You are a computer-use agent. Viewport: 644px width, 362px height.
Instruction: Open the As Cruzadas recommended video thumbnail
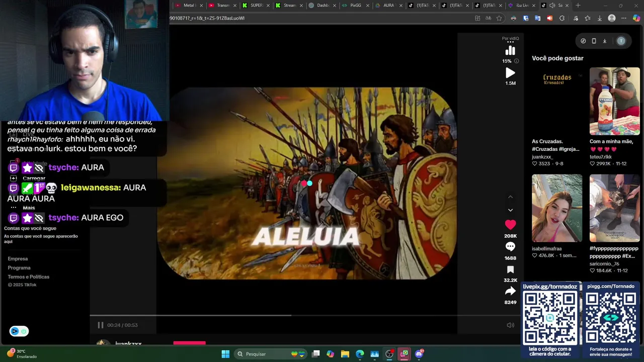click(557, 101)
